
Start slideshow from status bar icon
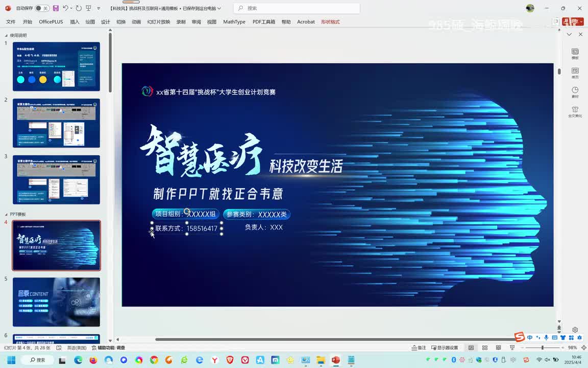pyautogui.click(x=512, y=348)
